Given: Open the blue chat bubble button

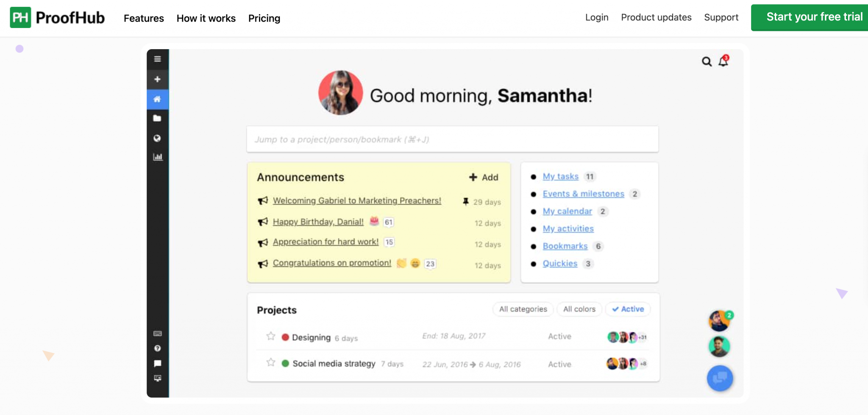Looking at the screenshot, I should coord(720,378).
